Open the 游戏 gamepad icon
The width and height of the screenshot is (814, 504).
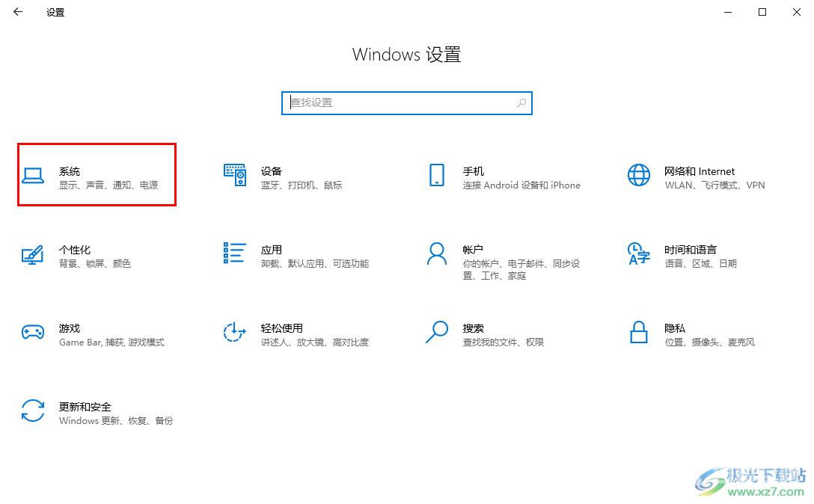[33, 332]
